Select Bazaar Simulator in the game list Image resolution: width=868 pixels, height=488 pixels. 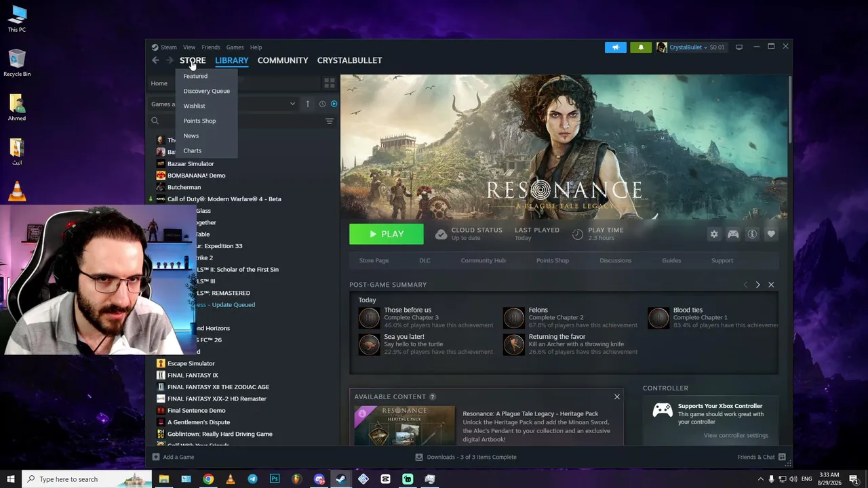coord(191,164)
